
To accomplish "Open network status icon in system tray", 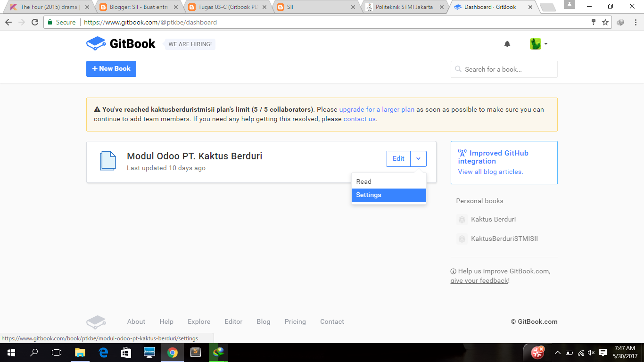I will point(580,352).
